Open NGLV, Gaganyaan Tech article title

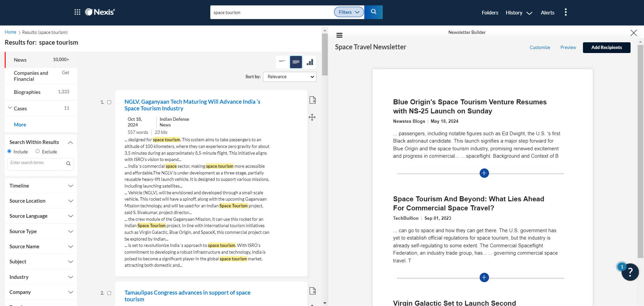[x=192, y=105]
